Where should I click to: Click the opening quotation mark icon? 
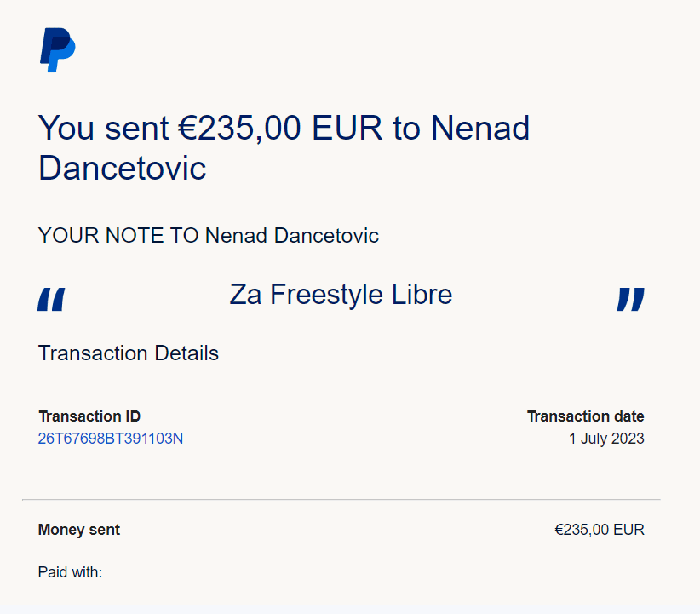[x=51, y=299]
